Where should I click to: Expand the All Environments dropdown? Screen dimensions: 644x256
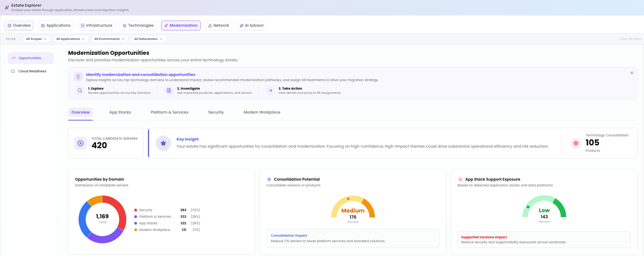(109, 39)
